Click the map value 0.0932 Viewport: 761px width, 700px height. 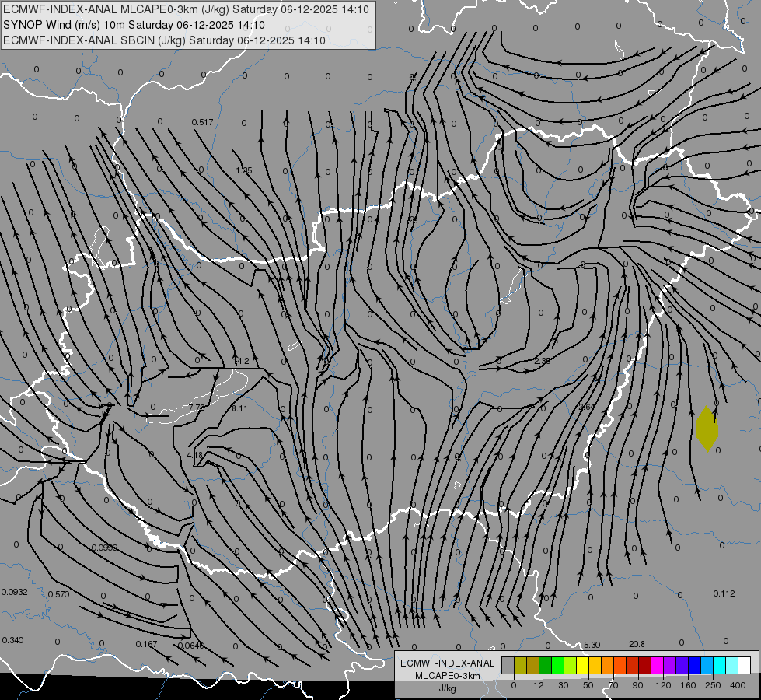tap(15, 592)
